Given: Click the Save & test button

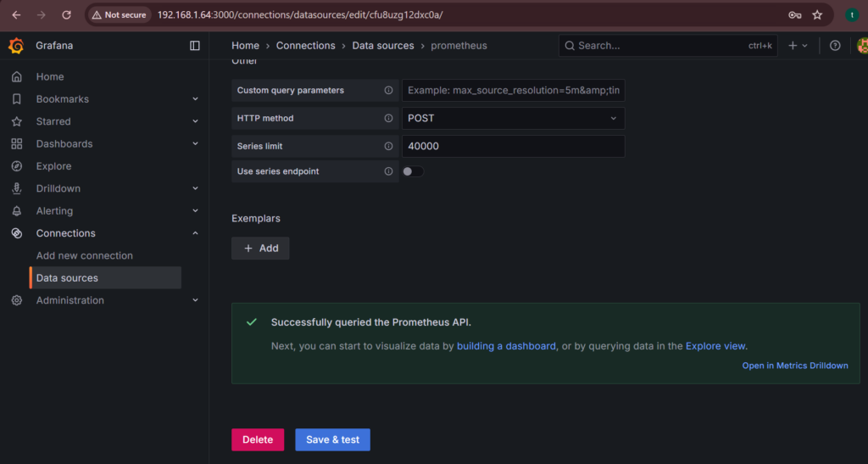Looking at the screenshot, I should [332, 439].
